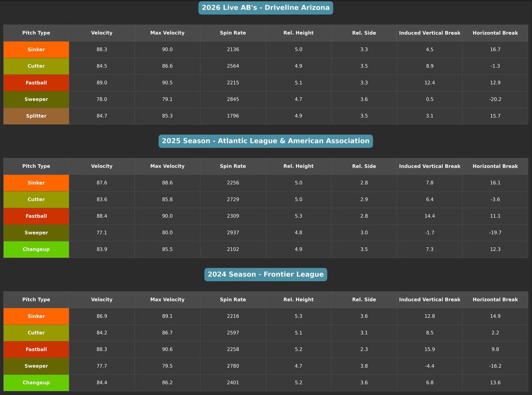Select the Pitch Type header in 2026 table
Viewport: 532px width, 395px height.
(36, 33)
